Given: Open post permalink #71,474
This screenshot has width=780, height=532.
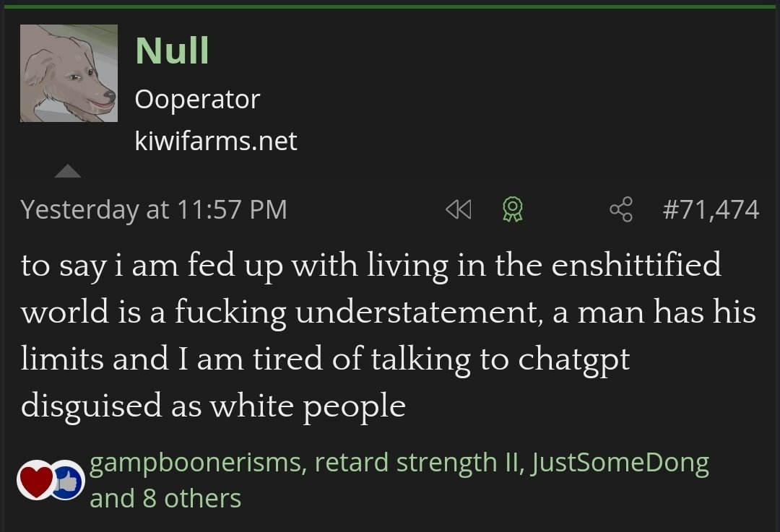Looking at the screenshot, I should 711,210.
